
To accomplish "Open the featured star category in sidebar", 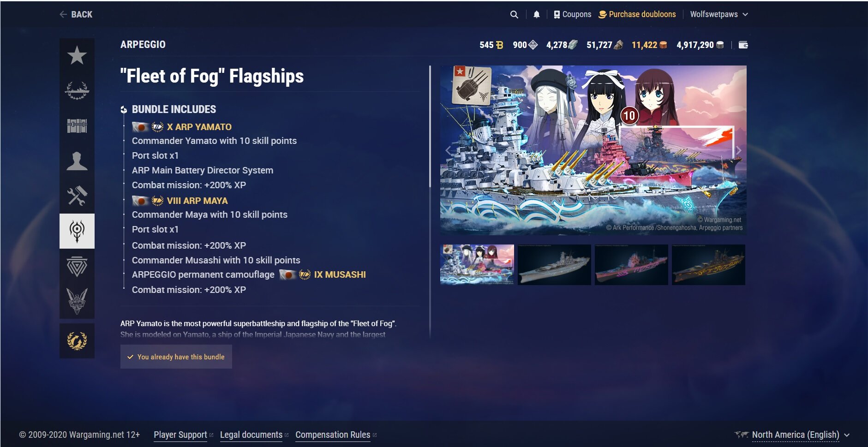I will pos(77,56).
